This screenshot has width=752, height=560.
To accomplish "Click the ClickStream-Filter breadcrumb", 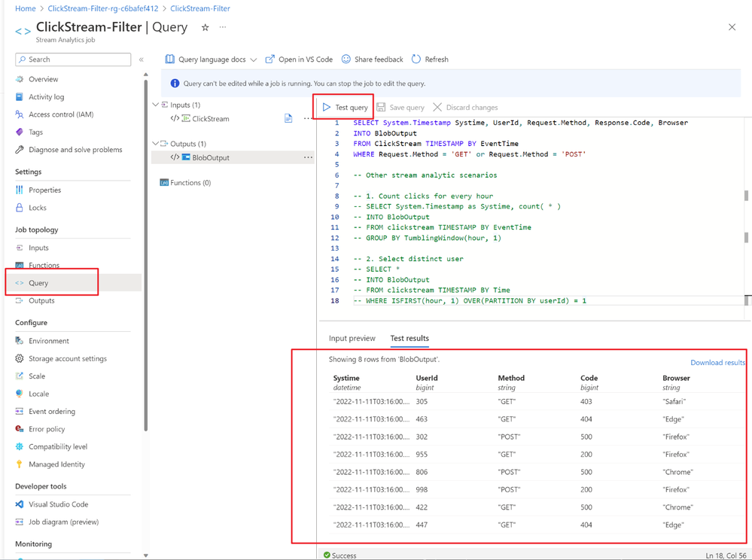I will click(x=200, y=8).
